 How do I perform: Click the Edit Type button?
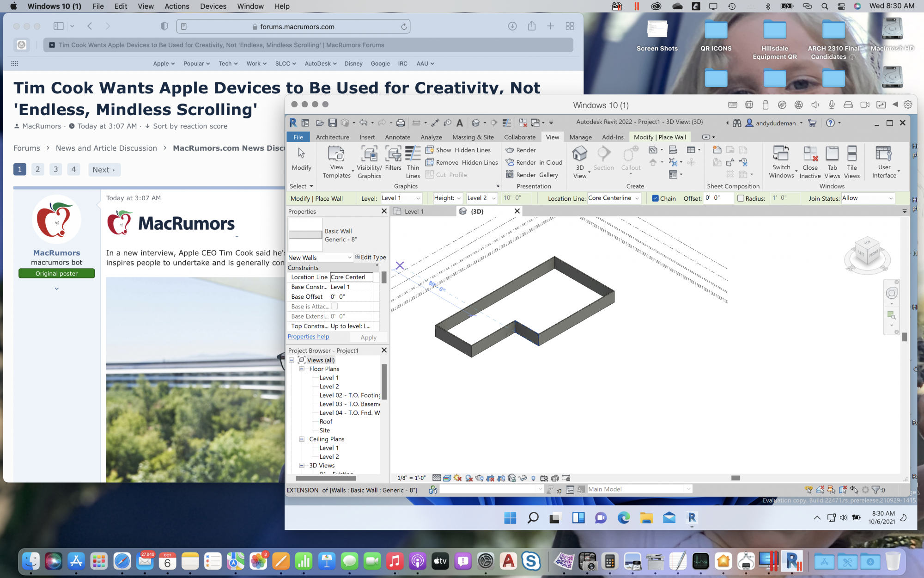tap(371, 257)
